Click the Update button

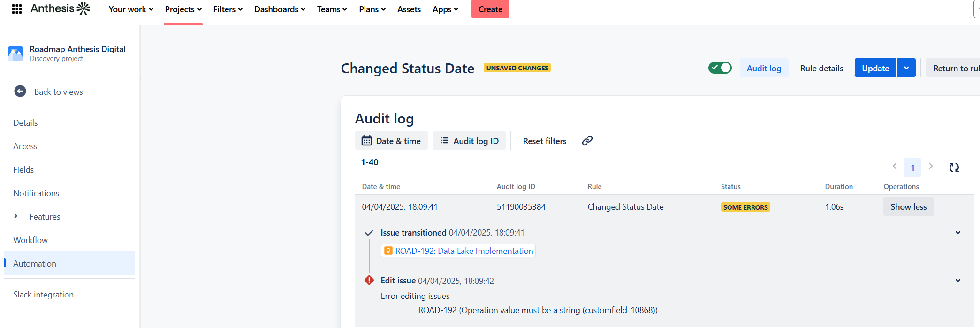875,68
